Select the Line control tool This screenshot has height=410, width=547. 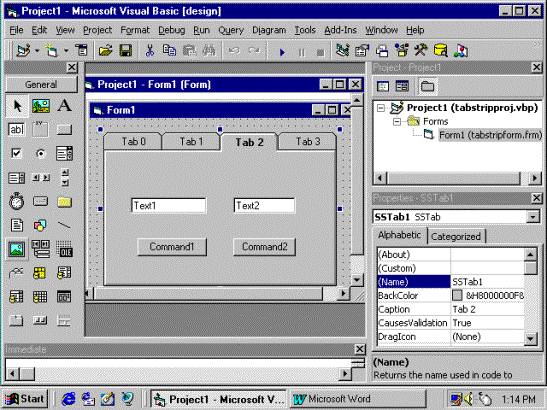coord(64,225)
